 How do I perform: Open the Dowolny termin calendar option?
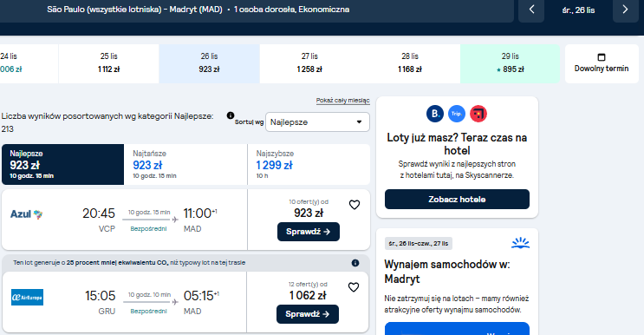point(602,63)
